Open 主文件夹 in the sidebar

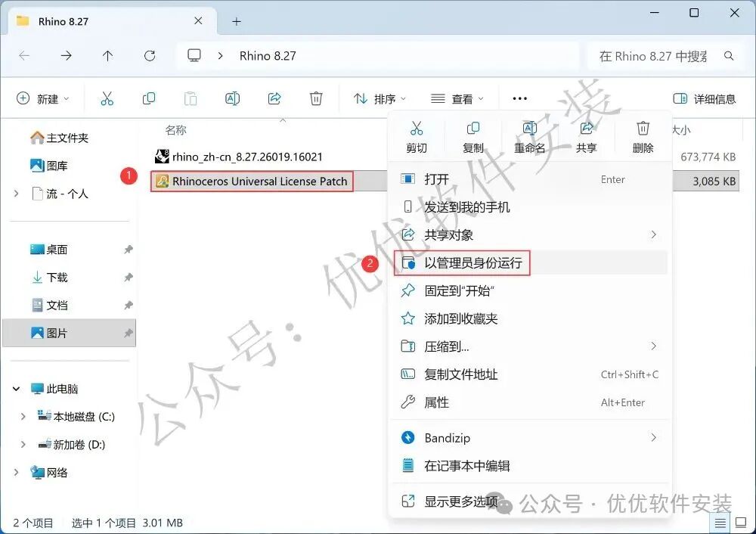pos(59,138)
